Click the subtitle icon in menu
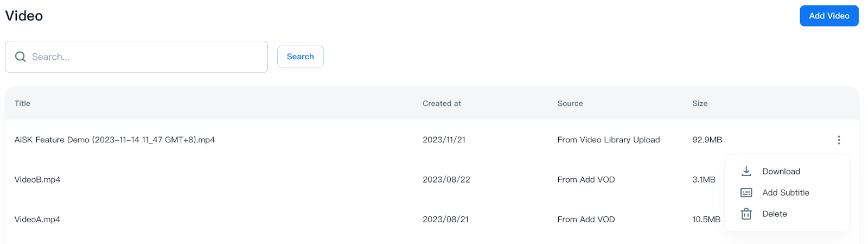 point(746,193)
